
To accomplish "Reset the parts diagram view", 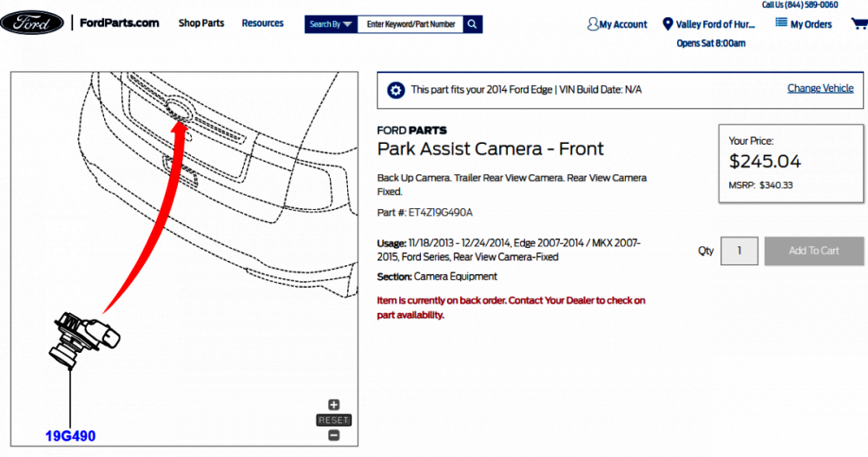I will coord(333,421).
